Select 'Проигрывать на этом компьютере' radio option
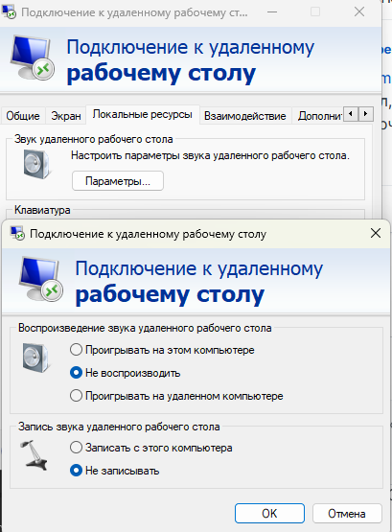Screen dimensions: 392x532 click(x=162, y=350)
